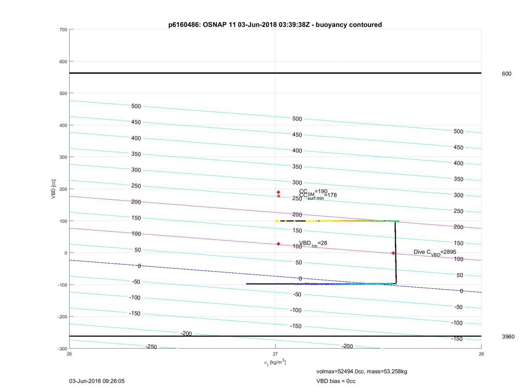Select the σt [kg/m³] x-axis label
Viewport: 532px width, 392px height.
[275, 362]
